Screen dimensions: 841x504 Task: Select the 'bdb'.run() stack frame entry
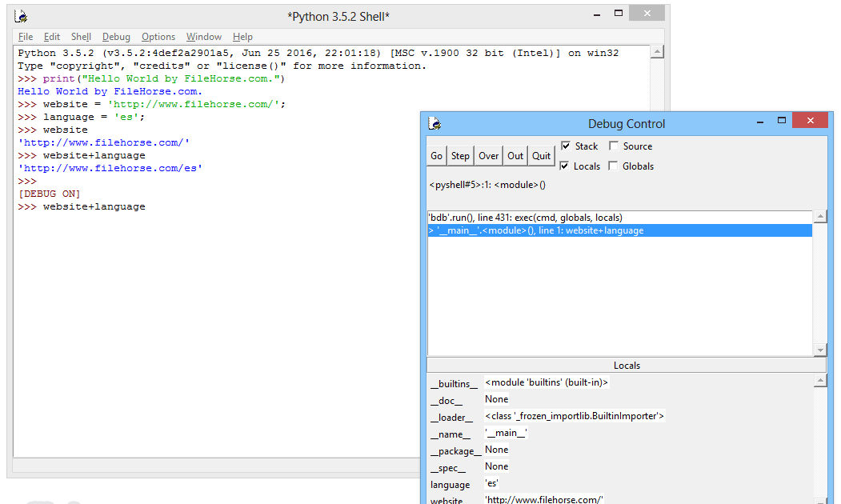tap(525, 218)
